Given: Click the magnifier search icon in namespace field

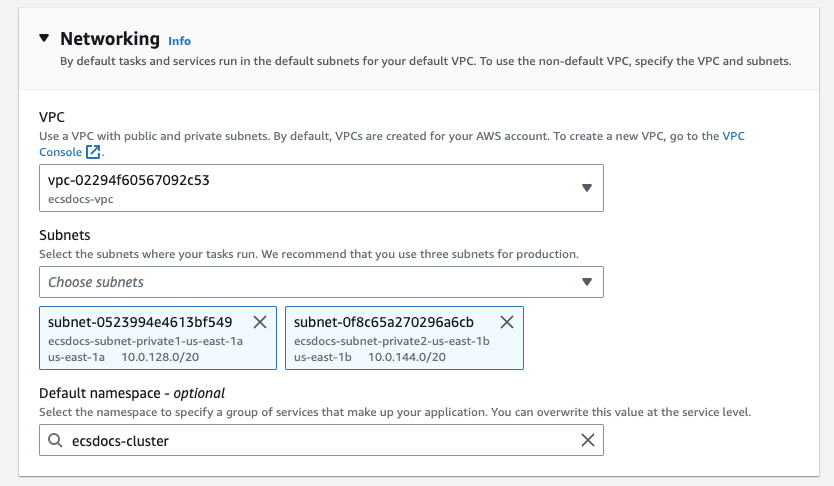Looking at the screenshot, I should click(55, 440).
